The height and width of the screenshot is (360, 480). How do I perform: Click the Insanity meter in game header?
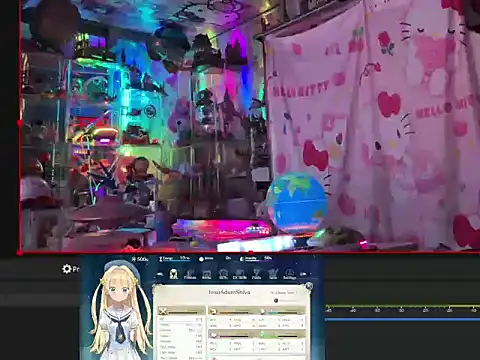tap(256, 259)
